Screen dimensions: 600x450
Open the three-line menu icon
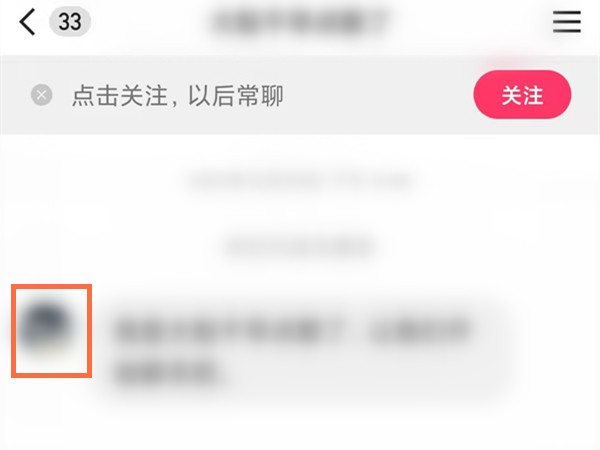(x=567, y=22)
